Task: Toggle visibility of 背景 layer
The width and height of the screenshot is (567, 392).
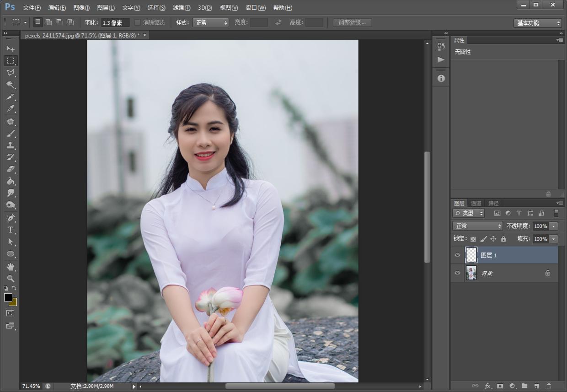Action: (457, 273)
